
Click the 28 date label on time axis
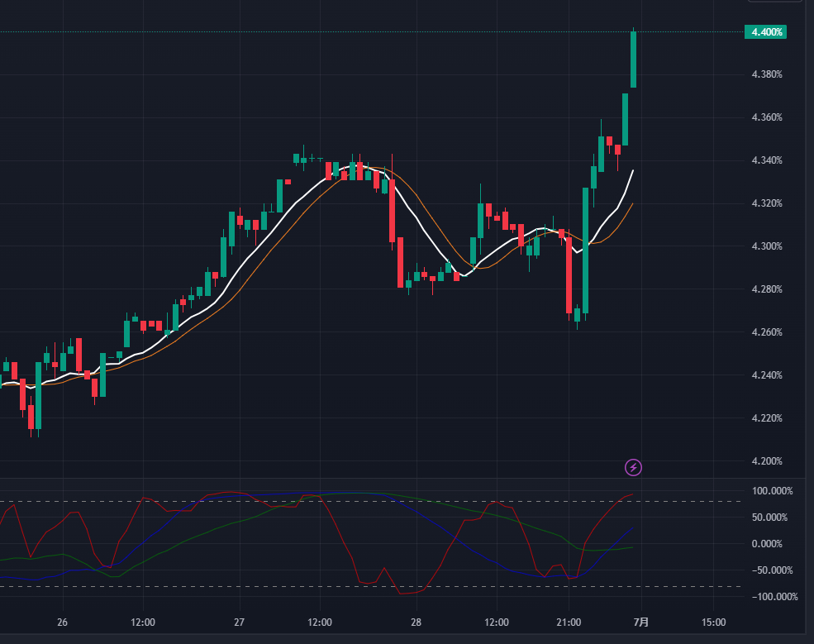click(x=416, y=623)
